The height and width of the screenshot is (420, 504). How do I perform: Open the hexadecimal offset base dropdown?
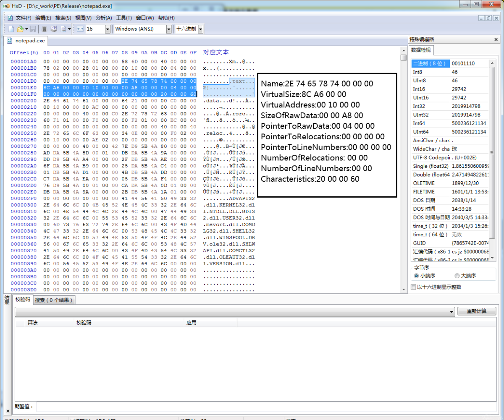pos(200,29)
